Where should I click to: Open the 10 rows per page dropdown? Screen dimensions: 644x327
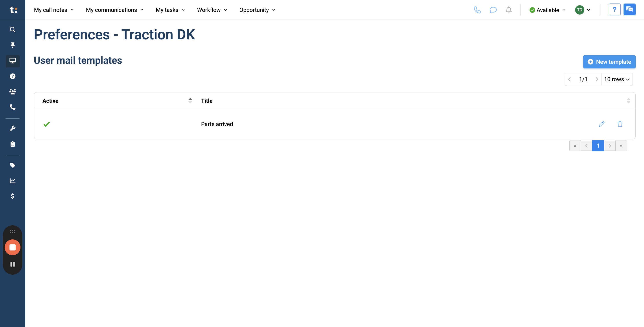point(617,79)
